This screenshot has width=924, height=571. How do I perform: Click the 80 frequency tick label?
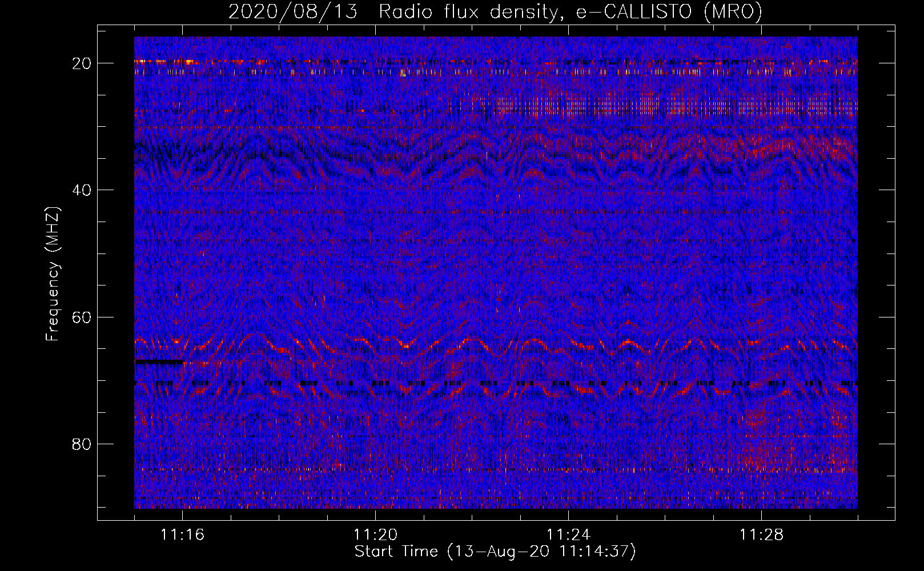pyautogui.click(x=82, y=444)
